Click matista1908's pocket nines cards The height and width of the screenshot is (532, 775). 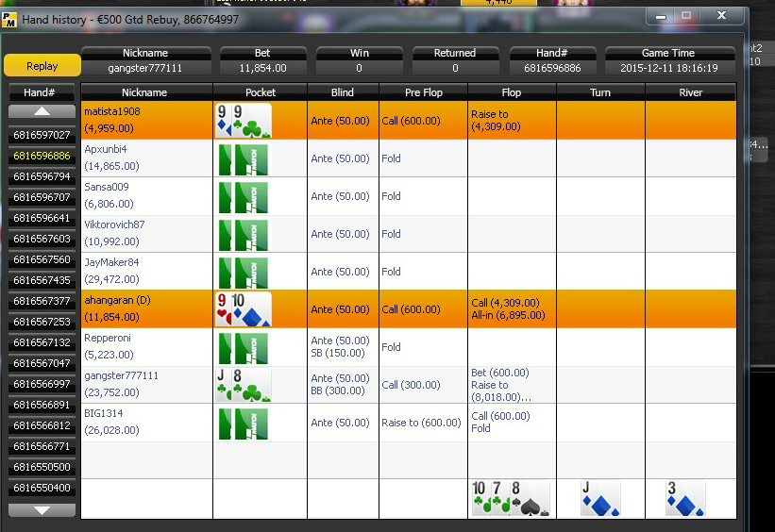pyautogui.click(x=244, y=121)
